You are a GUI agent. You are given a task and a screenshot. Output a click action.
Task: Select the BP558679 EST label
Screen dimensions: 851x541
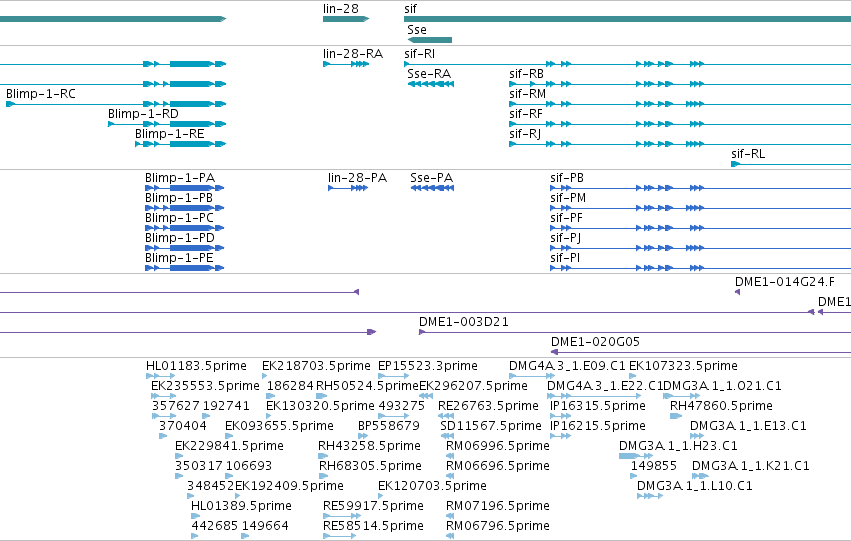(389, 427)
